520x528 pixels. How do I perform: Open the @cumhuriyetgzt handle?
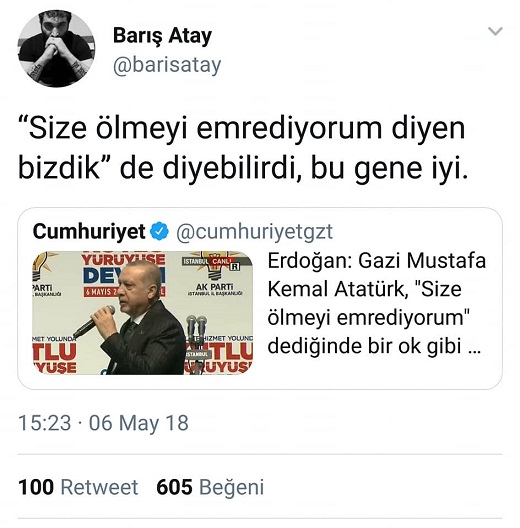(255, 232)
